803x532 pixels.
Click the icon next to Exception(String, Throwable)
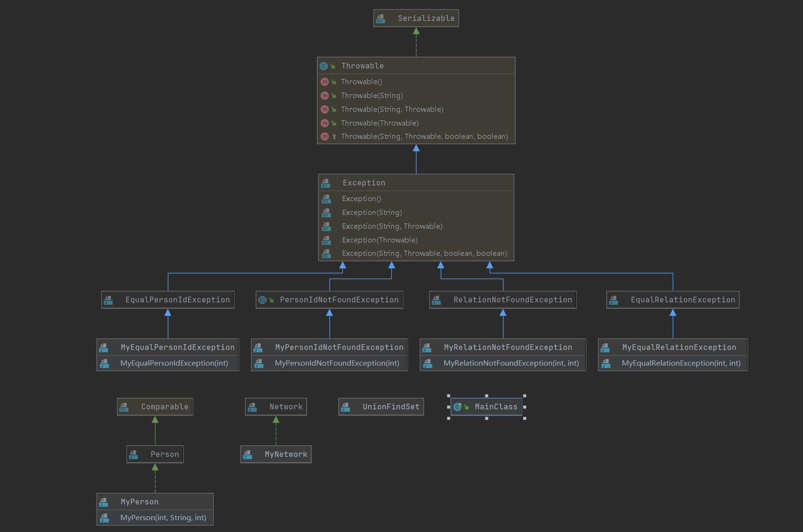point(326,226)
